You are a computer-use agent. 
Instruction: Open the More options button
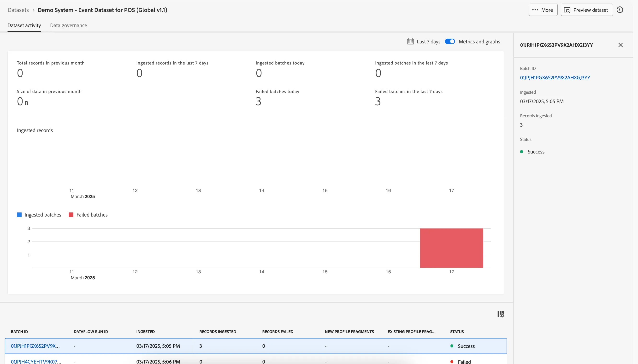point(543,10)
